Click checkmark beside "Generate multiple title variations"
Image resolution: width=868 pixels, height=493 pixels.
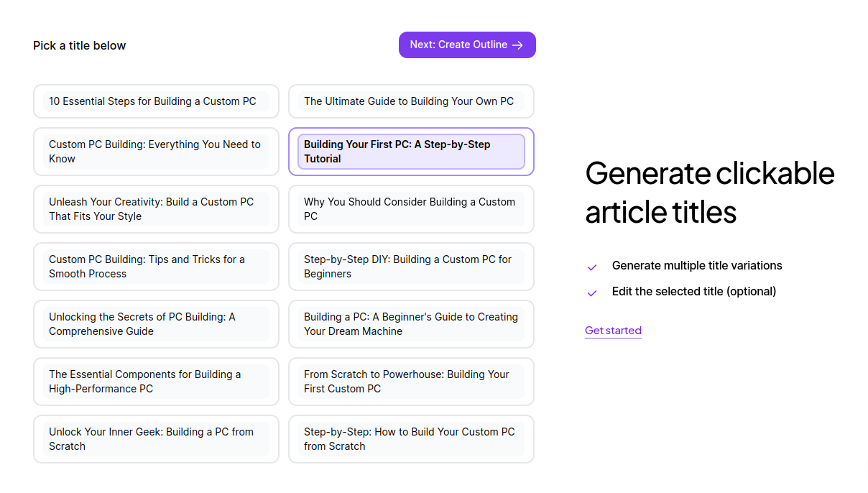tap(592, 267)
